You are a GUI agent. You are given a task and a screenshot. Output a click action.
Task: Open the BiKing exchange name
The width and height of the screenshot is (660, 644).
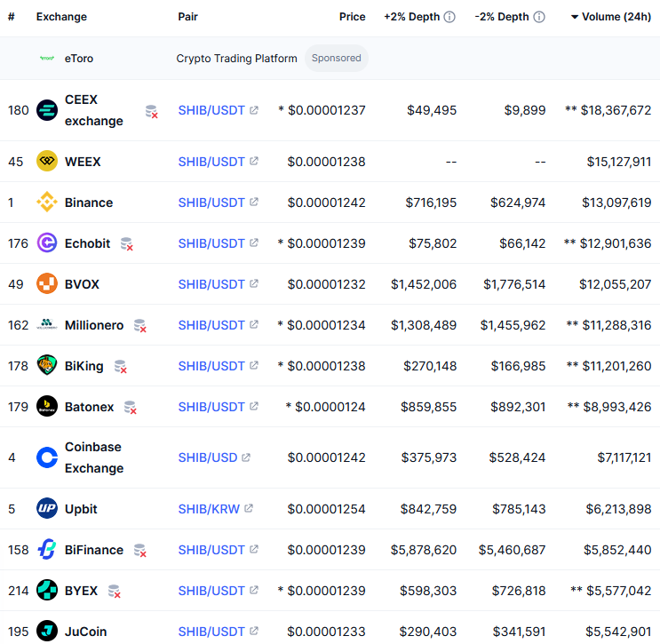point(83,366)
